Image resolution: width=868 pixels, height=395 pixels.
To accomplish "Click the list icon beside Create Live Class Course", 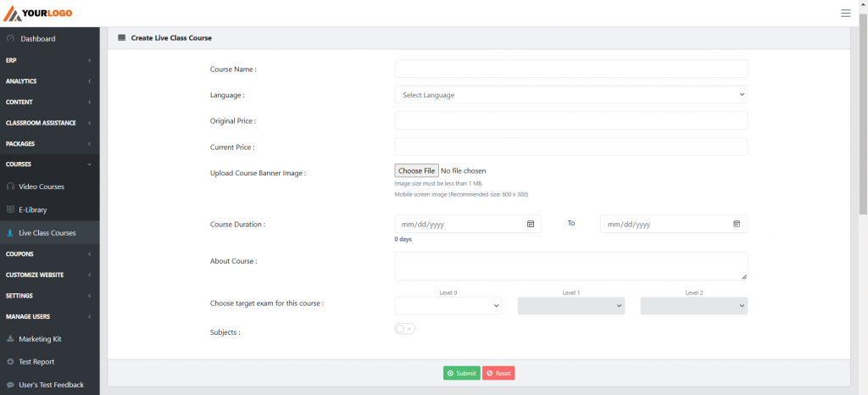I will [122, 38].
